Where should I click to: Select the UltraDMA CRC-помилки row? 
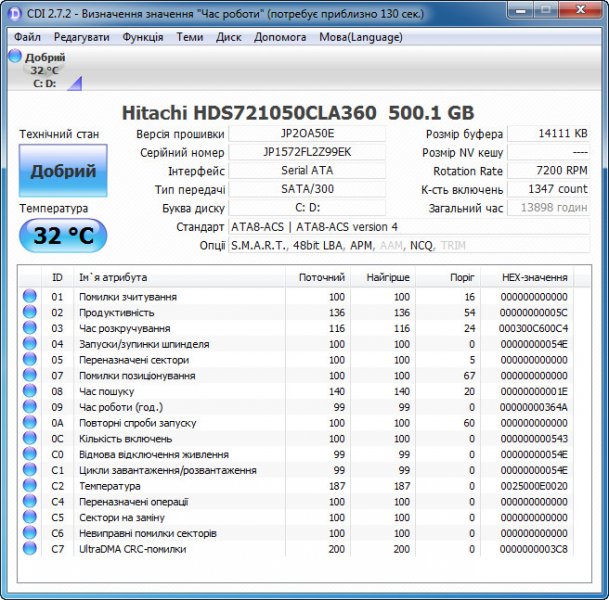[295, 549]
